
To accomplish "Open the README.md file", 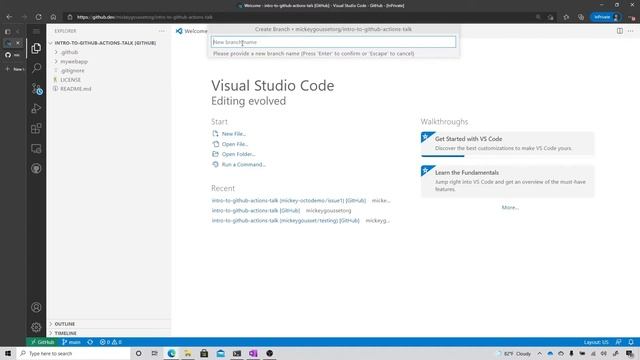I will (76, 89).
